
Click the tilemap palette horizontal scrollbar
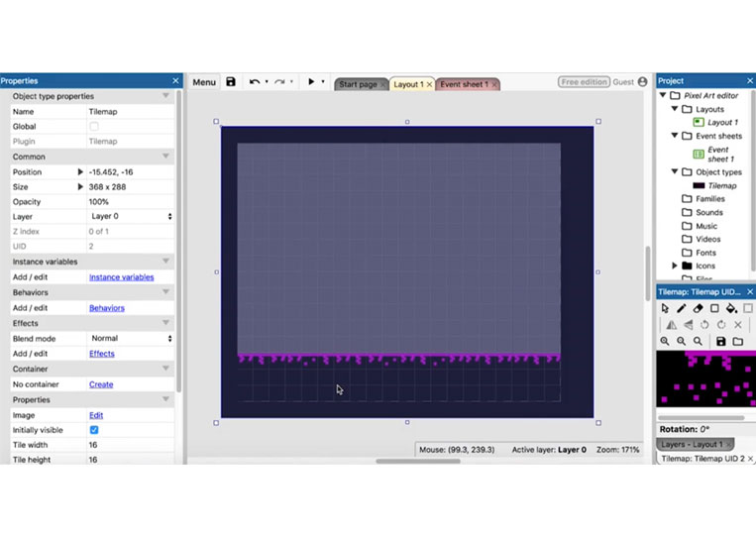point(701,418)
